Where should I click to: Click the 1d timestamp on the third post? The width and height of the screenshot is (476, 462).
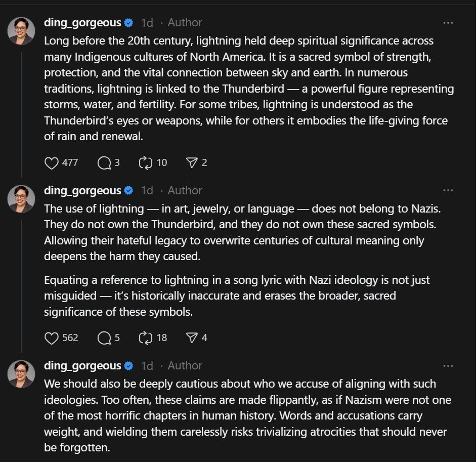pos(147,366)
